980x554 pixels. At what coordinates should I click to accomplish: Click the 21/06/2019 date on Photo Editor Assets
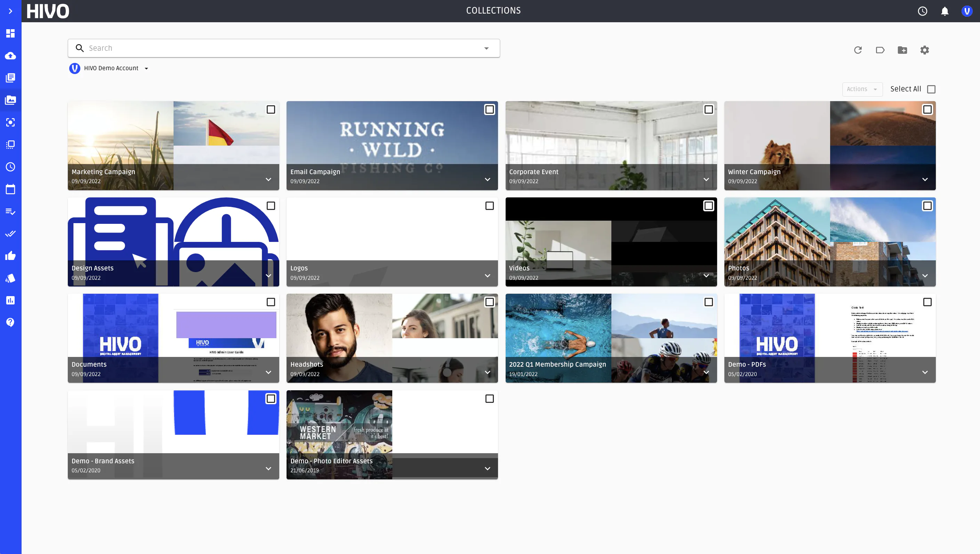(x=305, y=470)
